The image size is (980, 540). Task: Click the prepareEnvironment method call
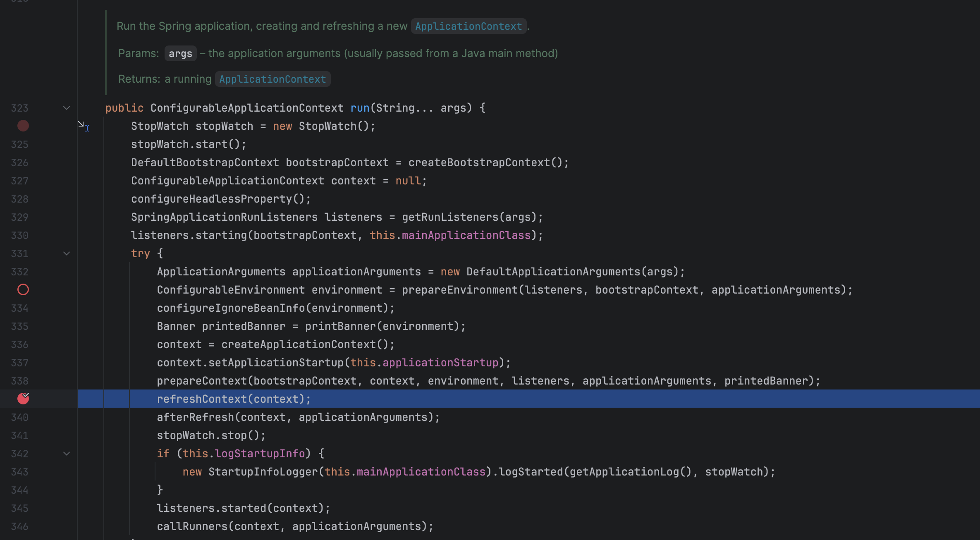pos(459,290)
